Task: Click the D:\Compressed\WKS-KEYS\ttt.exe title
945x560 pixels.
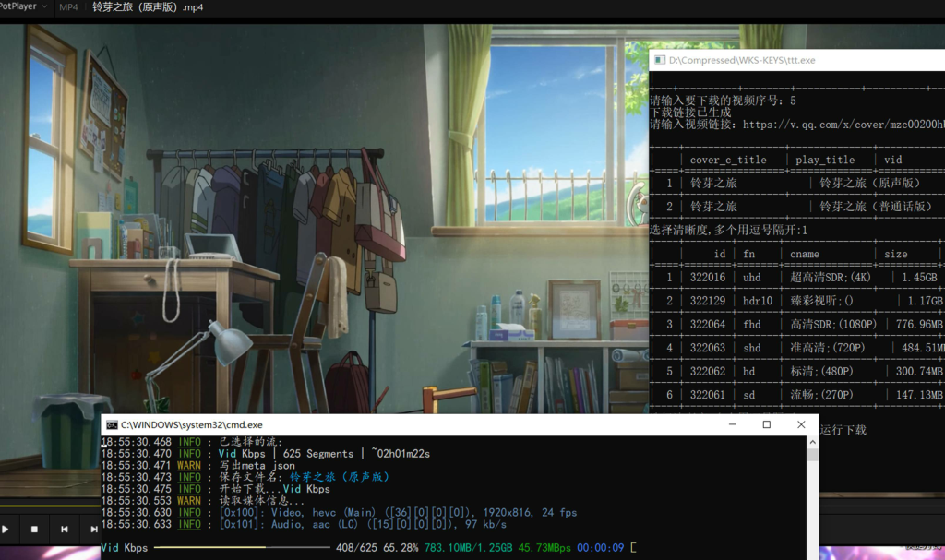Action: 742,60
